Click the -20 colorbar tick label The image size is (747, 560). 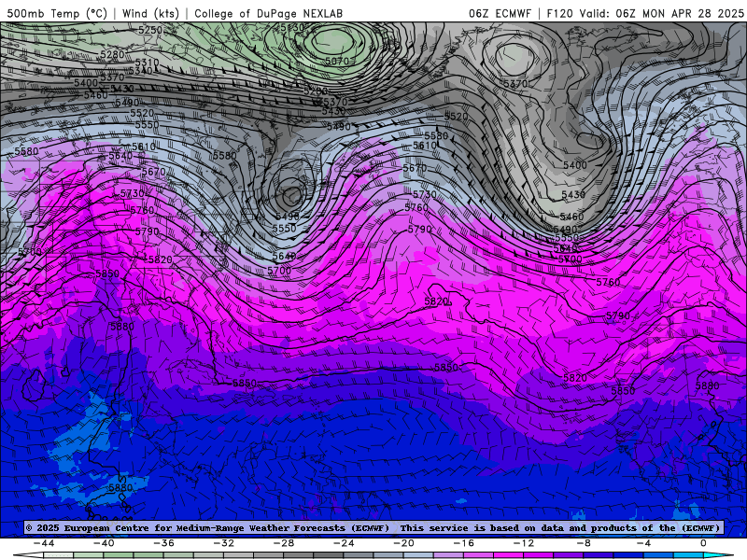(x=403, y=543)
